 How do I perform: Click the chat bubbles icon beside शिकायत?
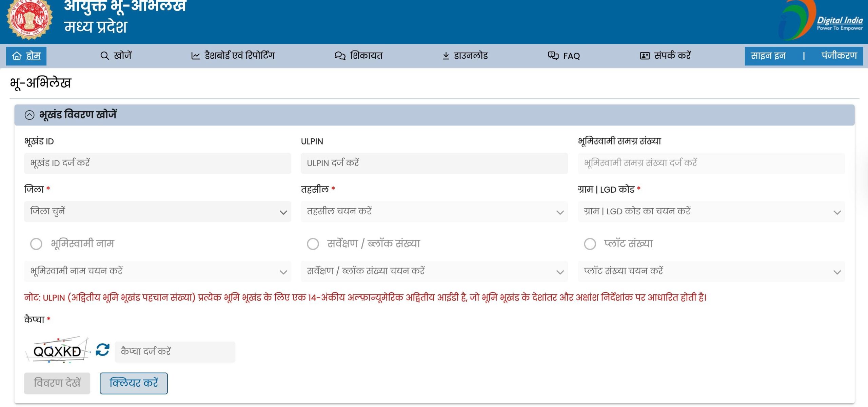click(340, 56)
